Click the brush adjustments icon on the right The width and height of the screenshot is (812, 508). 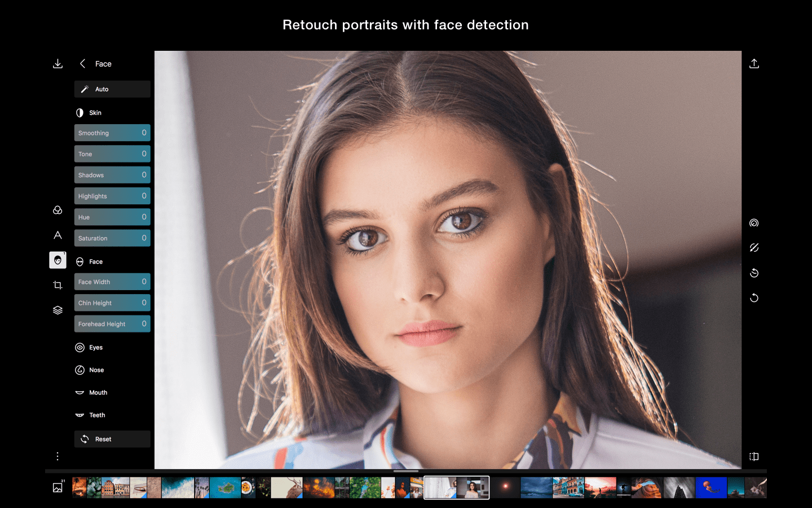(x=754, y=247)
